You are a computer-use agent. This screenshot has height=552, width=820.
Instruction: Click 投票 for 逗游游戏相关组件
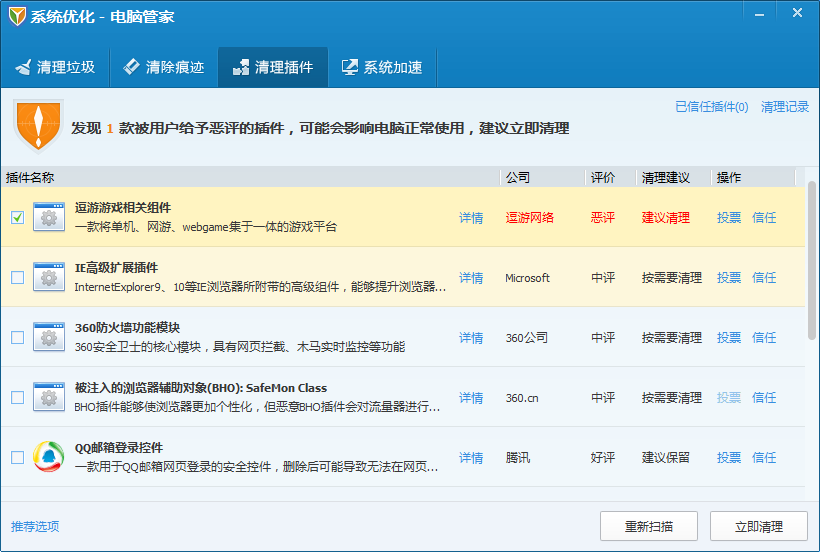pyautogui.click(x=729, y=218)
